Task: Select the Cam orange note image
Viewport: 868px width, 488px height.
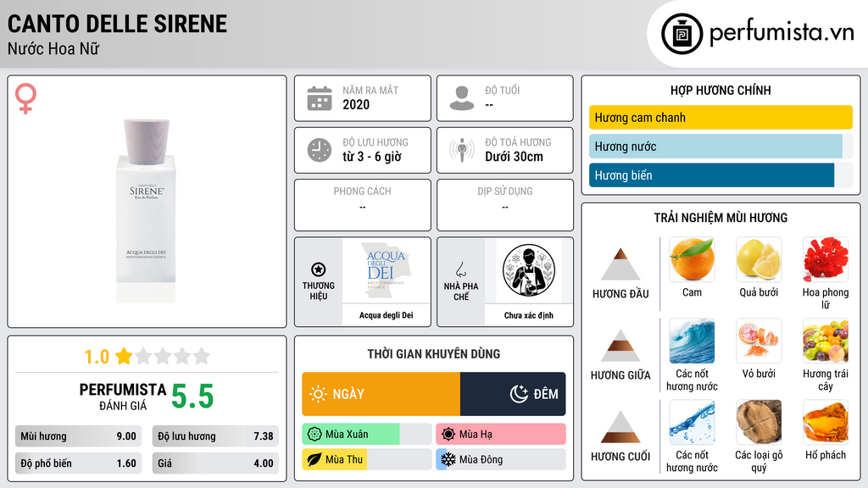Action: point(692,259)
